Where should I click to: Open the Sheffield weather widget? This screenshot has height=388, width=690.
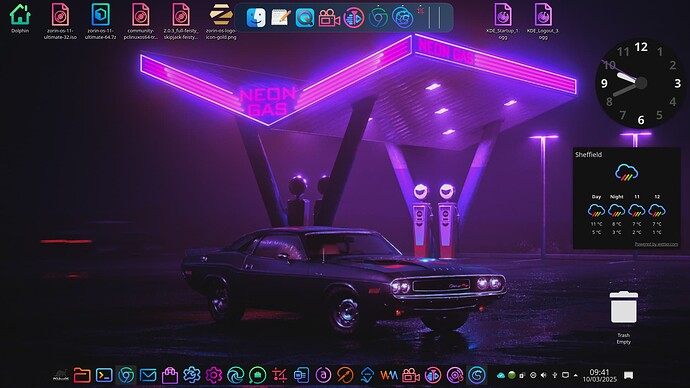(626, 198)
